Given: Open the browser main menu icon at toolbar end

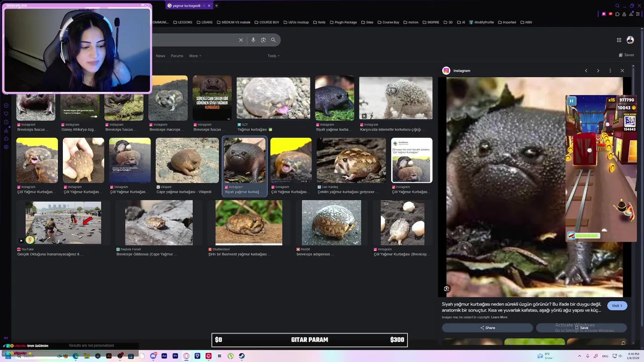Looking at the screenshot, I should (638, 14).
